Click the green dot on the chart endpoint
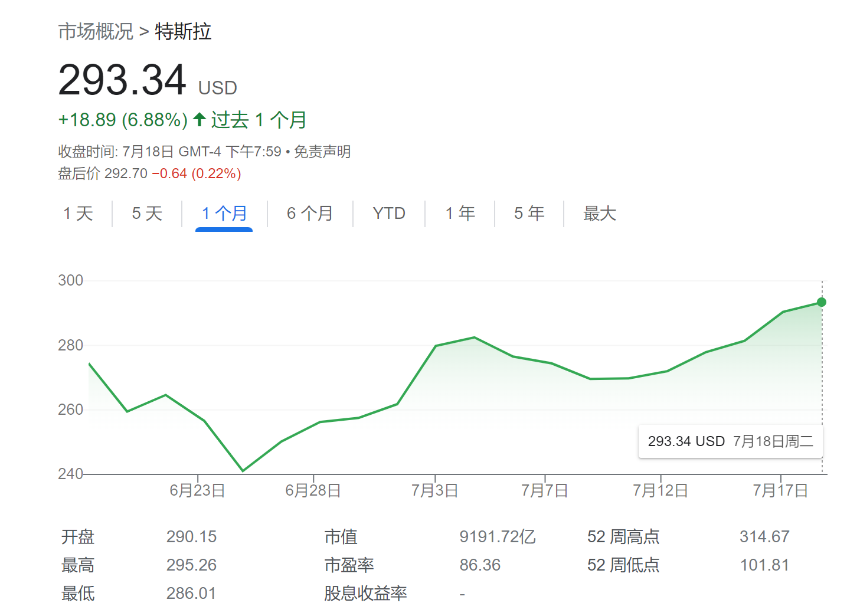This screenshot has width=860, height=616. [820, 302]
